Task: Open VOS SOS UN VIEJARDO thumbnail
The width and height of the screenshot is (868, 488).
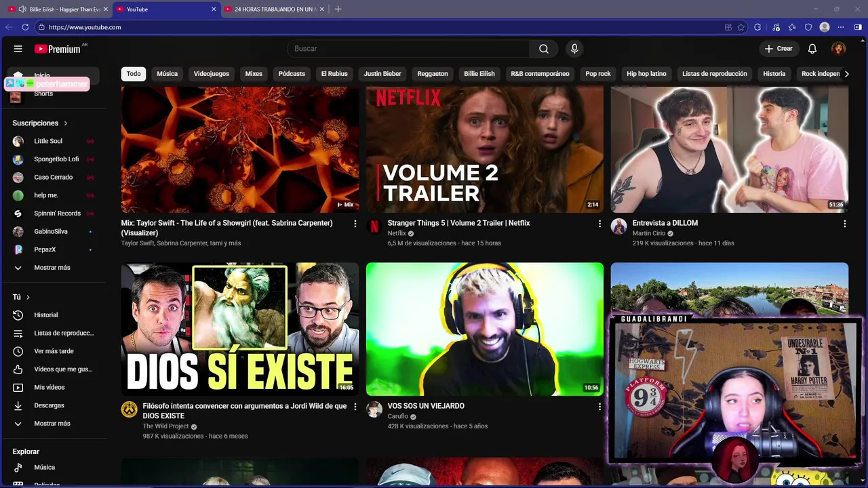Action: pyautogui.click(x=485, y=329)
